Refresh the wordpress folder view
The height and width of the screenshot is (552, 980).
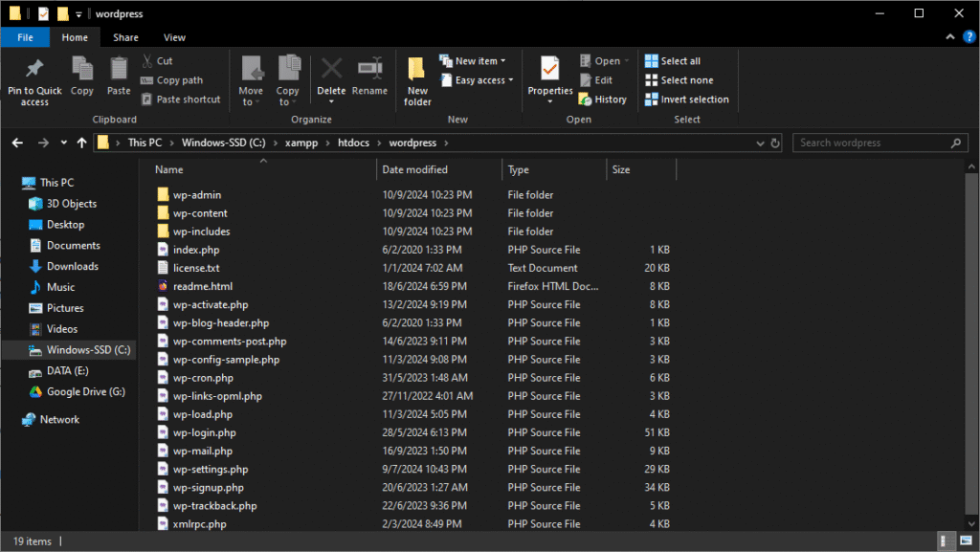775,143
